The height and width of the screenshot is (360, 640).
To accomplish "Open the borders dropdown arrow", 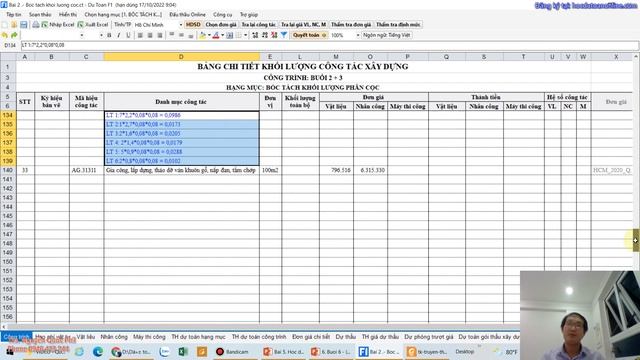I will pyautogui.click(x=246, y=36).
